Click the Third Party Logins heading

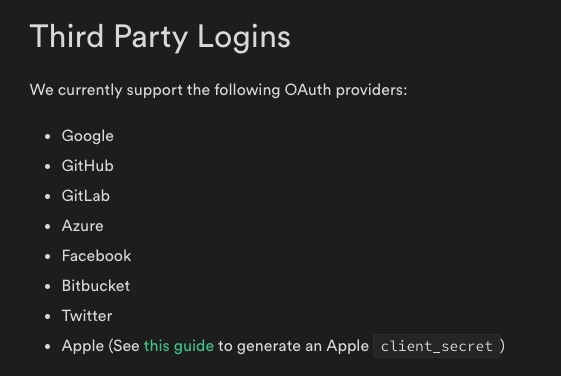[160, 37]
